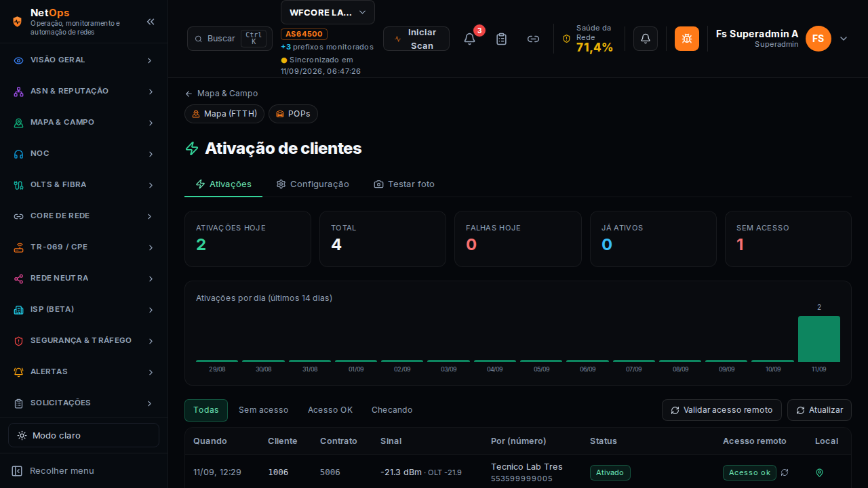868x488 pixels.
Task: Click the Buscar search field
Action: 230,39
